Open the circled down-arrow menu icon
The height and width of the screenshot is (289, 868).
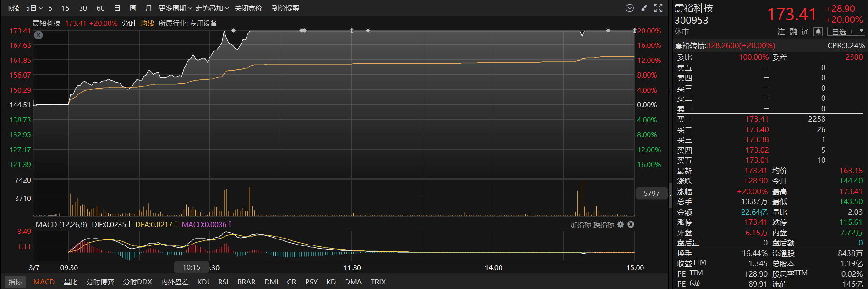point(630,8)
